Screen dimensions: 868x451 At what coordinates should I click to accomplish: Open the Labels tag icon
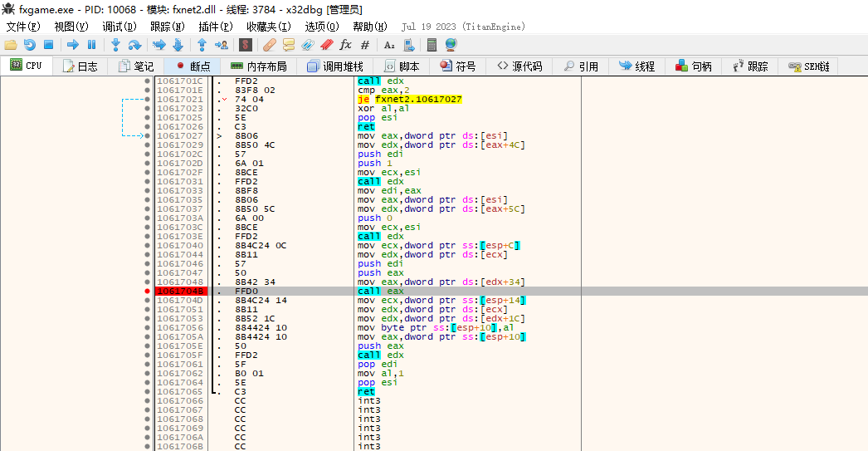click(x=308, y=45)
